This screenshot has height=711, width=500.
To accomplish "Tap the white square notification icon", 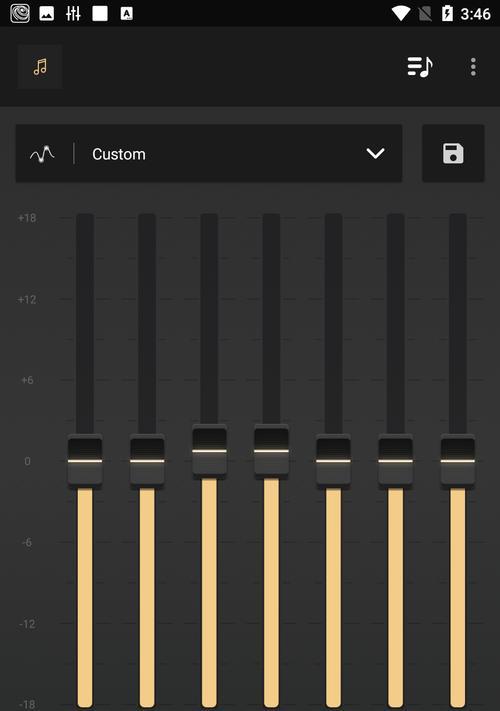I will point(100,14).
